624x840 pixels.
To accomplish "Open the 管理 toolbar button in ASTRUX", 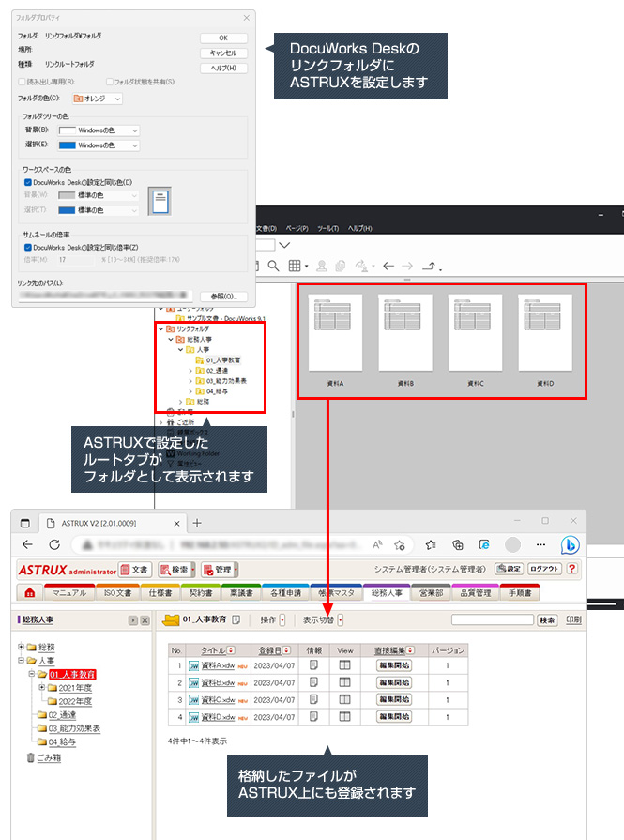I will coord(219,570).
